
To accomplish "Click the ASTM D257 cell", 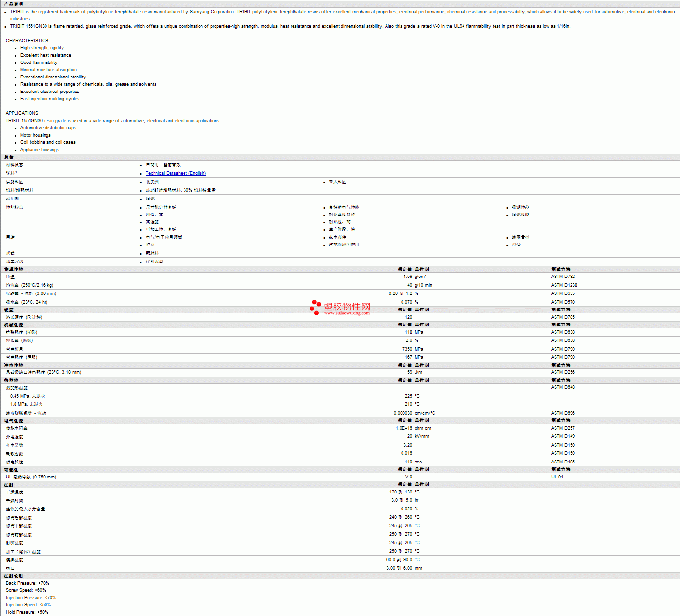I will point(563,428).
